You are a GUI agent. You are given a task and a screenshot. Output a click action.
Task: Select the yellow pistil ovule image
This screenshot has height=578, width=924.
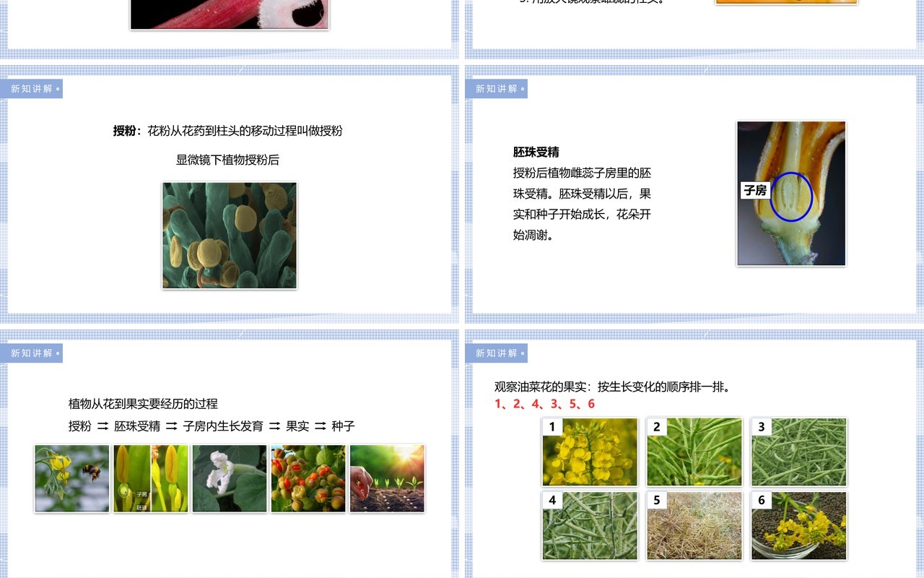[x=151, y=478]
